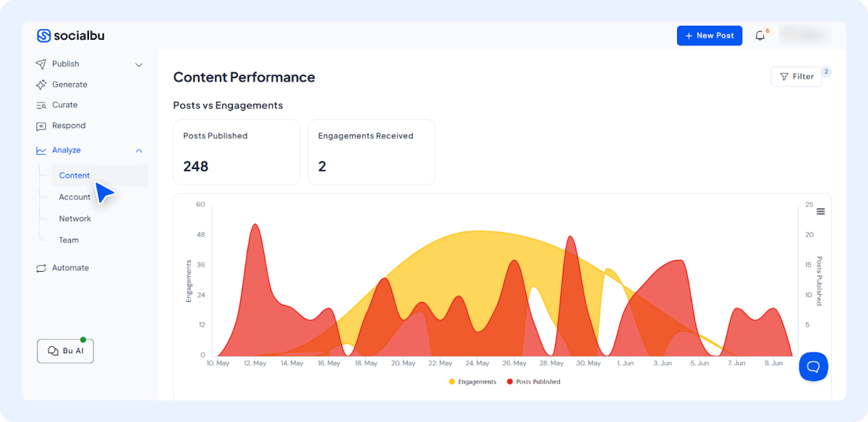
Task: Click the Curate search-list icon
Action: 41,105
